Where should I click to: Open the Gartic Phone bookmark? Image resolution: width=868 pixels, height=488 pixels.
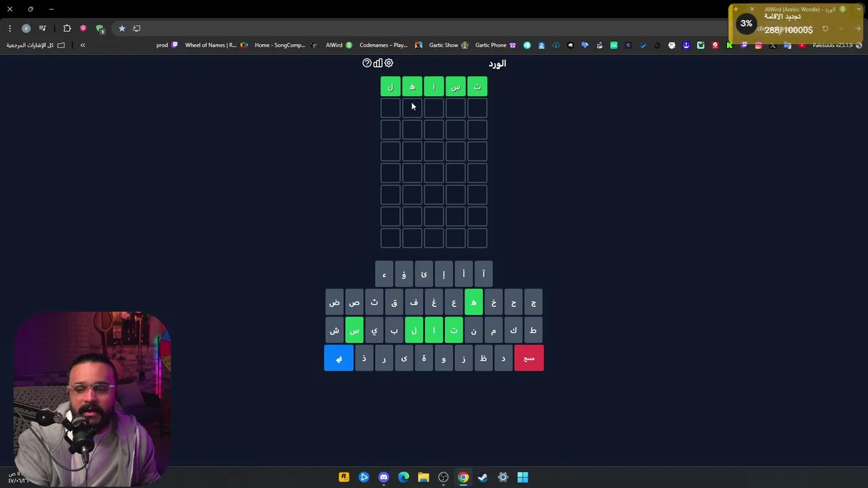click(x=496, y=45)
